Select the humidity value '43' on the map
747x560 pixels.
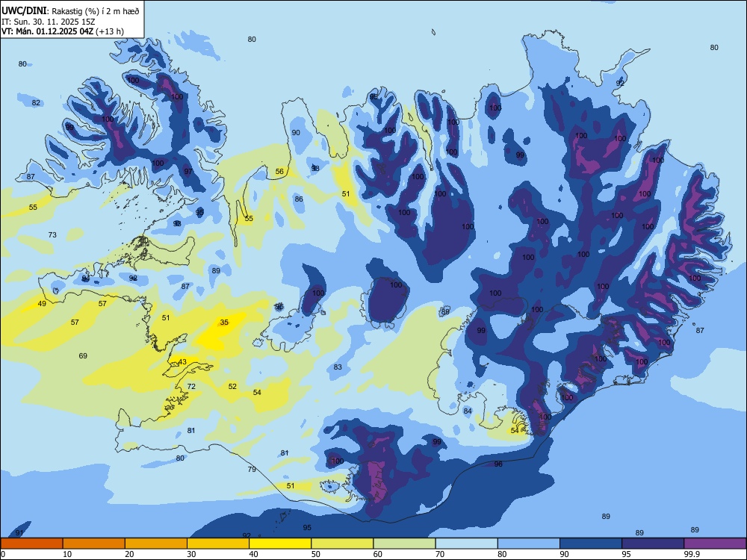pos(182,362)
